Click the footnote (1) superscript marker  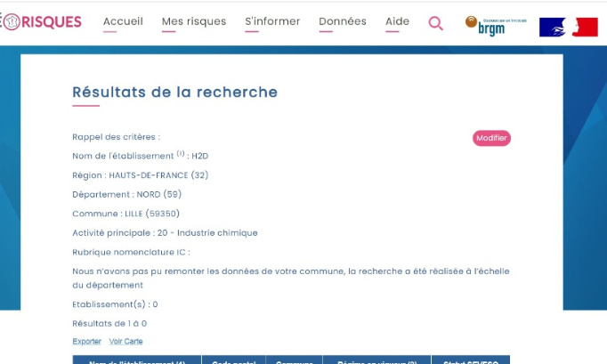point(181,153)
